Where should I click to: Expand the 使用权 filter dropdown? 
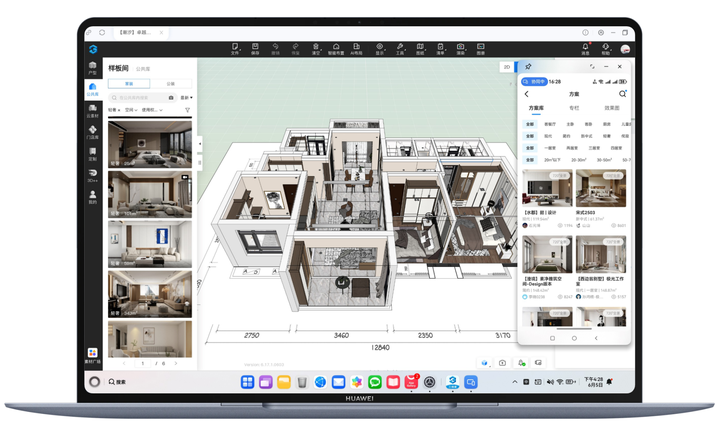[x=152, y=110]
